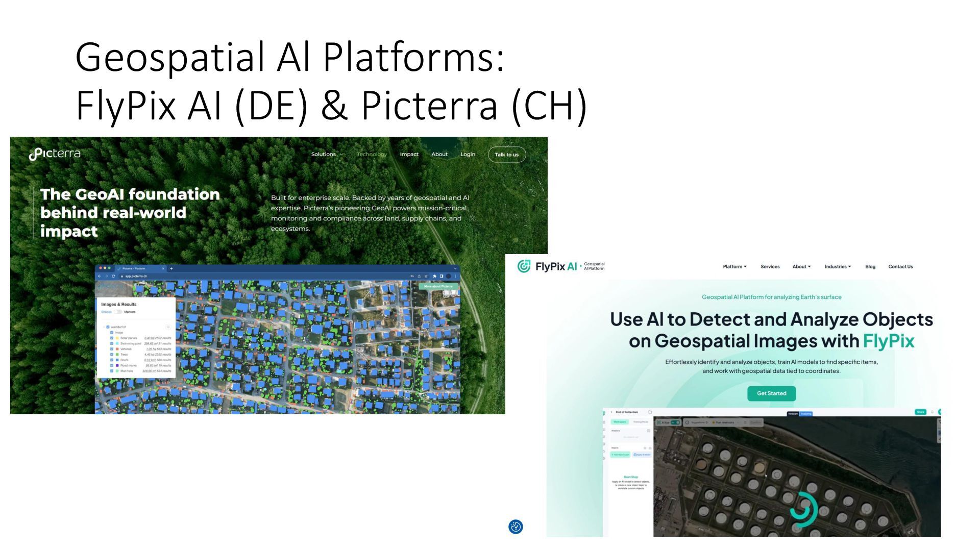Uncheck the Road marks checkbox
The image size is (980, 551).
point(112,365)
